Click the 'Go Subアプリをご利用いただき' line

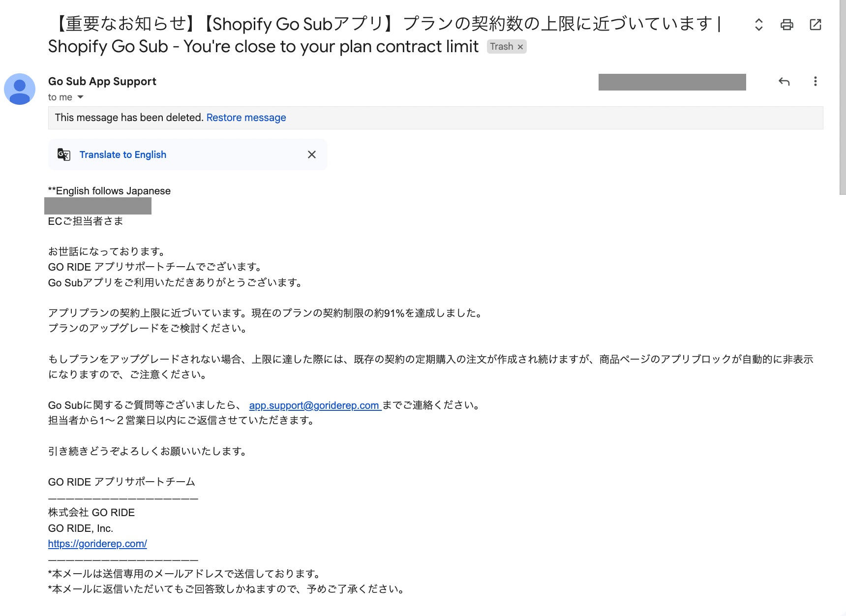176,283
